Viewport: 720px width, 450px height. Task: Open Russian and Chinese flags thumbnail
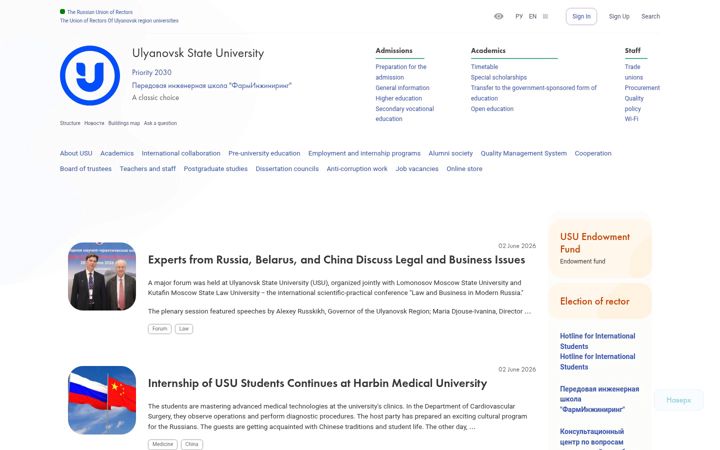coord(102,400)
